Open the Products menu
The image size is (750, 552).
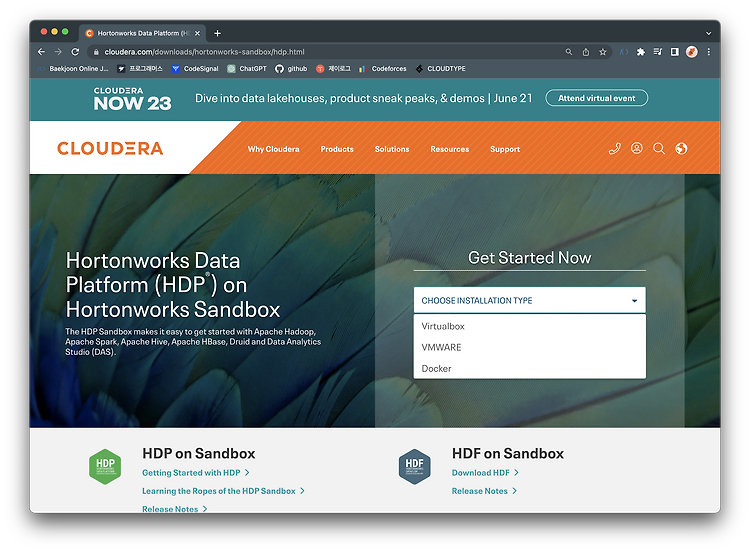point(337,149)
